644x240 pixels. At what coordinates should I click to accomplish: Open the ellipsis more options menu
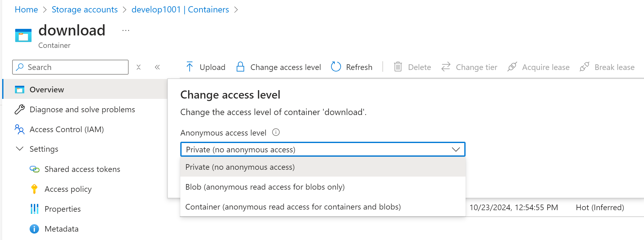click(x=126, y=30)
